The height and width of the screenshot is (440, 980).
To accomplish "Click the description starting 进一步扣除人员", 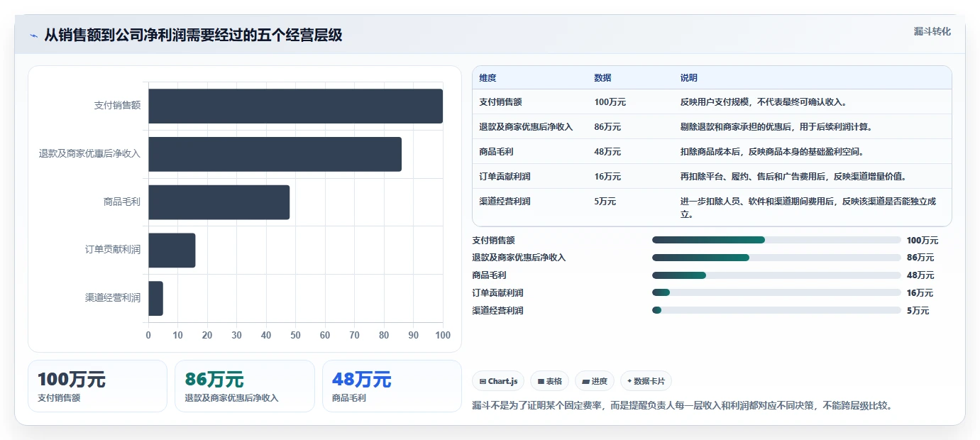I will (808, 207).
